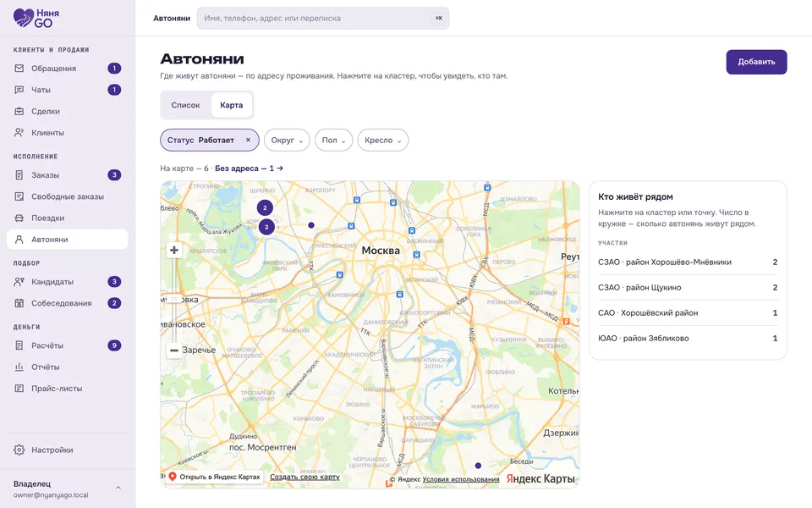Select the СЗАО район Хорошёво-Мнёвники row
The width and height of the screenshot is (812, 508).
(x=688, y=262)
